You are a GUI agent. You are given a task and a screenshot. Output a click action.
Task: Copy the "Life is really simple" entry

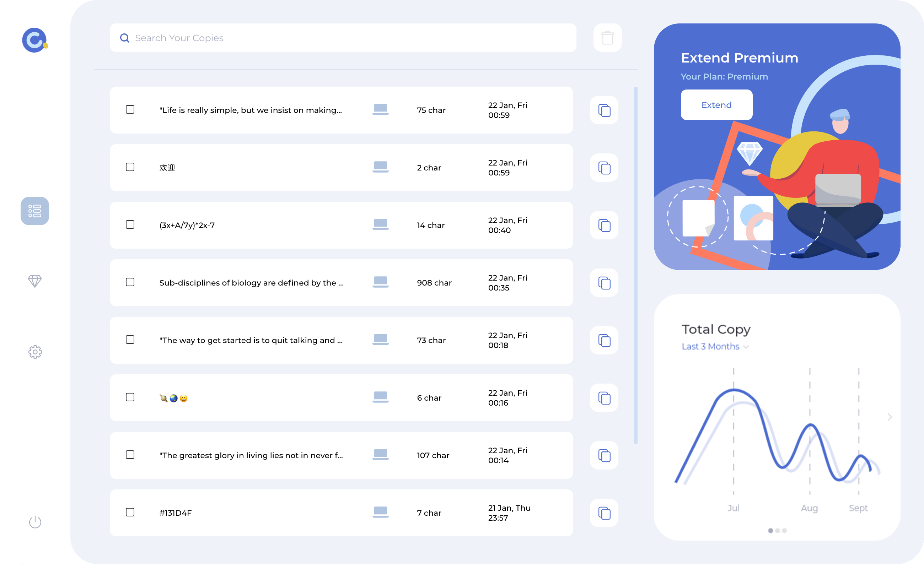tap(604, 110)
